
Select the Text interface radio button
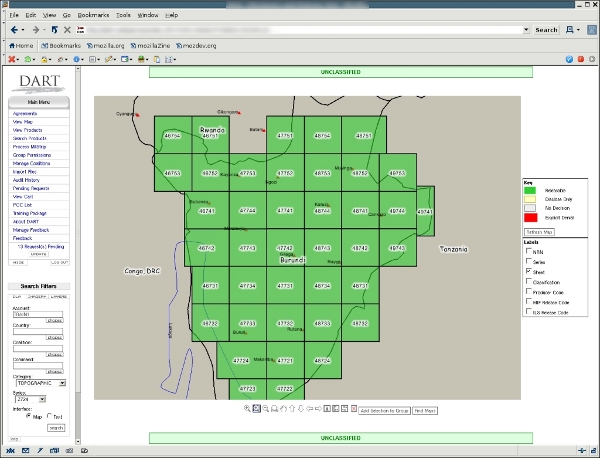point(49,416)
